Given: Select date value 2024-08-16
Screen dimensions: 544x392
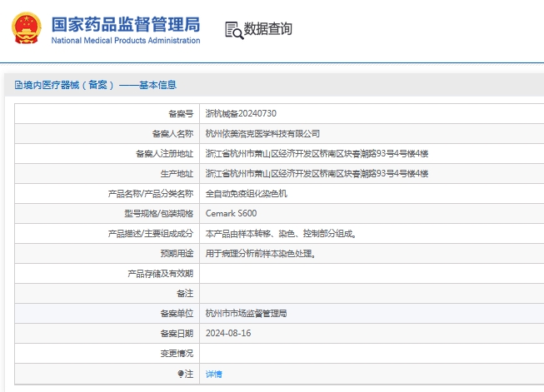Looking at the screenshot, I should 228,333.
